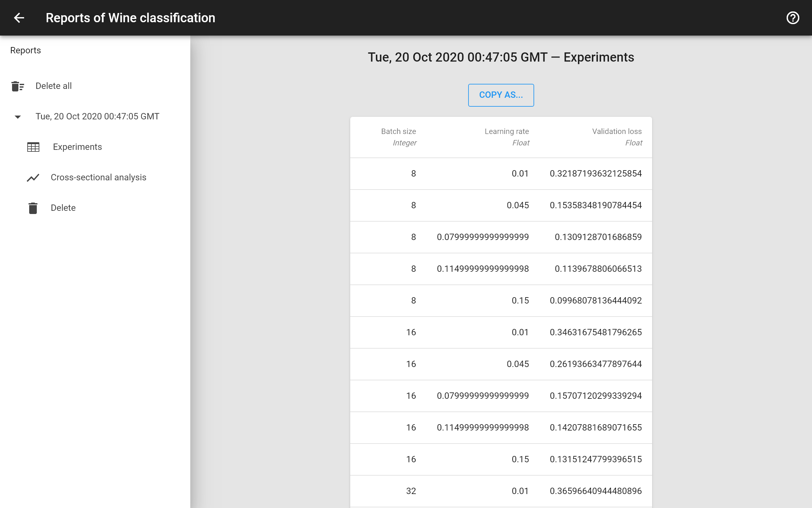The height and width of the screenshot is (508, 812).
Task: Click the Batch size column header
Action: tap(399, 137)
